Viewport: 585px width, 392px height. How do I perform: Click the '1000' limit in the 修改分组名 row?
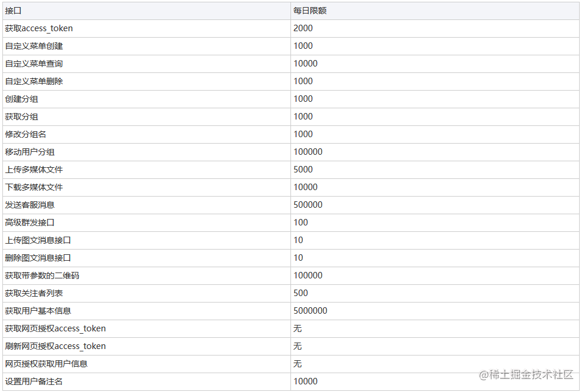click(x=303, y=134)
